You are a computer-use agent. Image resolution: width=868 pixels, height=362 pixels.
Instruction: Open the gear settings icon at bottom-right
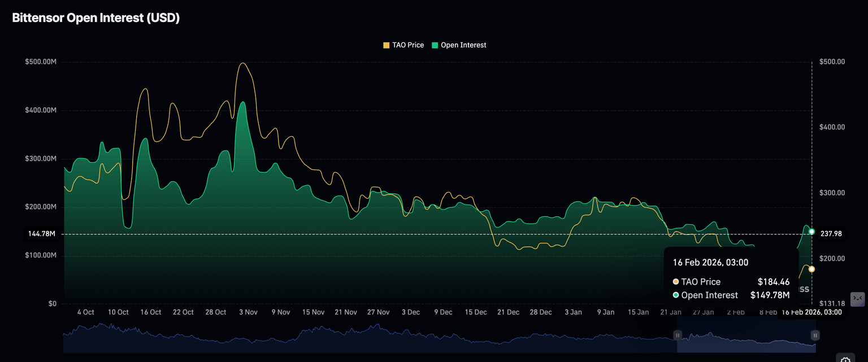click(845, 360)
